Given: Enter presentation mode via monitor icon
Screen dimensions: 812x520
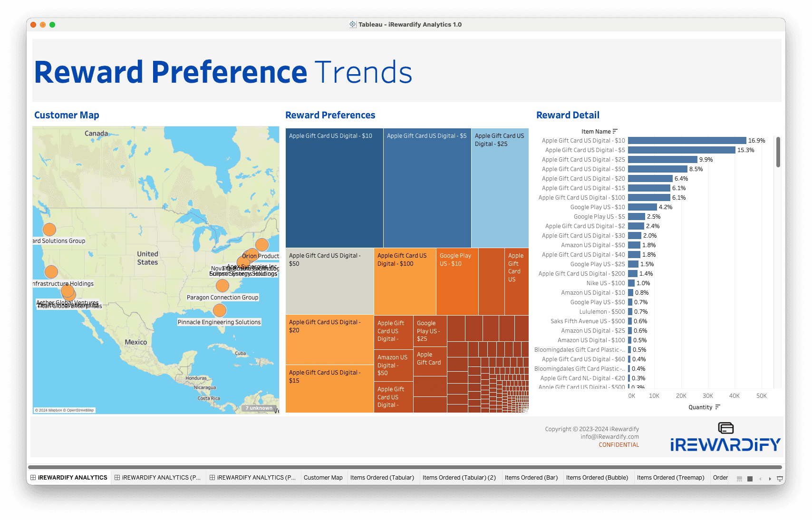Looking at the screenshot, I should (x=780, y=479).
